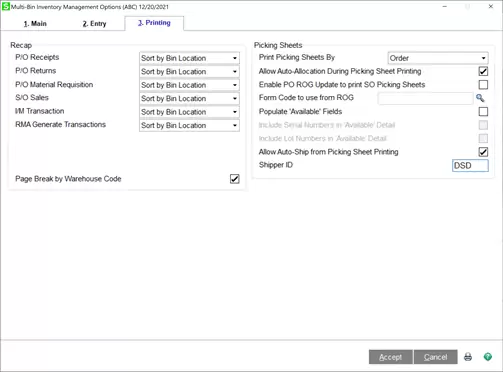
Task: Open the S/O Sales sort dropdown
Action: (x=189, y=98)
